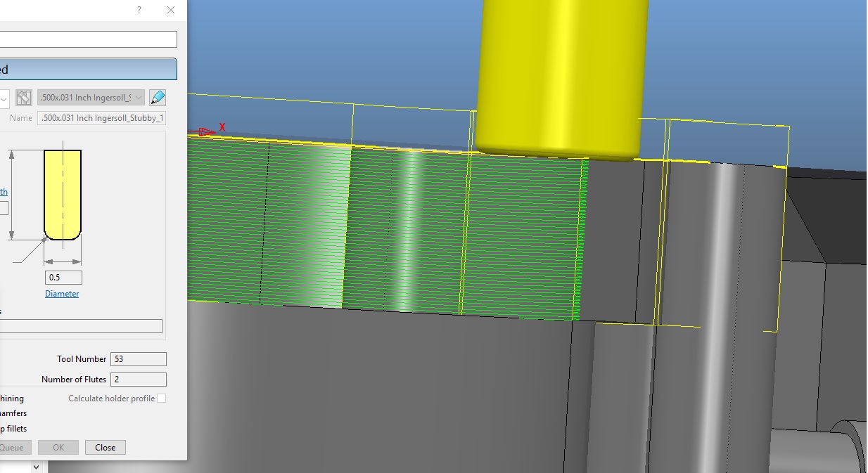Select the tool Name field

tap(101, 118)
